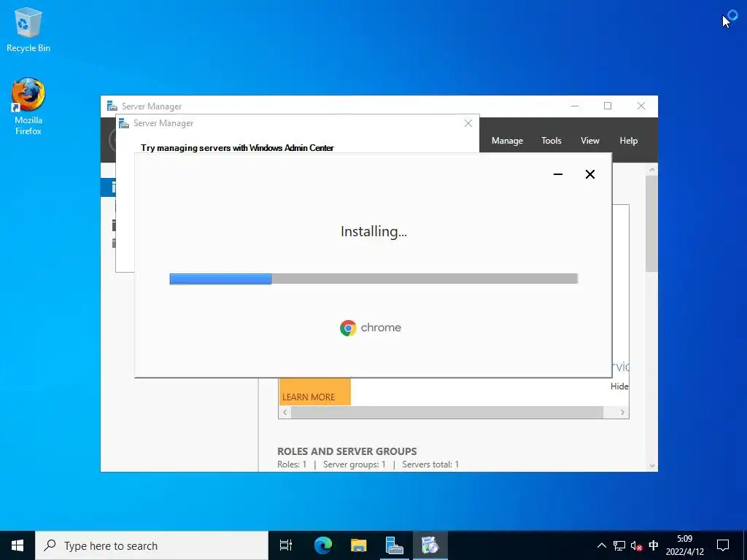Close the Windows Admin Center dialog
Image resolution: width=747 pixels, height=560 pixels.
468,123
